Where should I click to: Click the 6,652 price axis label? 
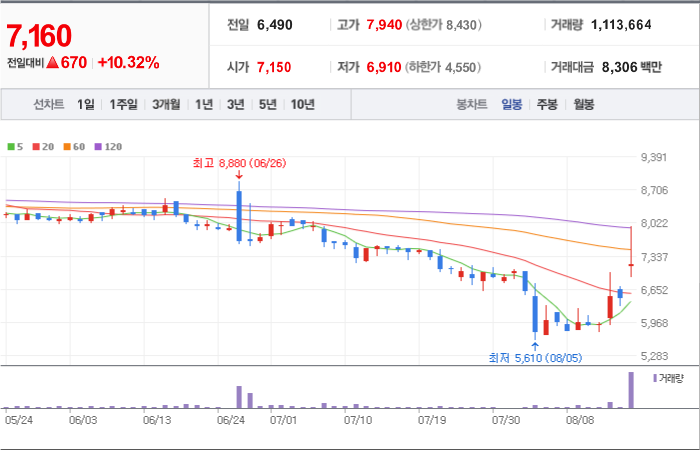654,290
